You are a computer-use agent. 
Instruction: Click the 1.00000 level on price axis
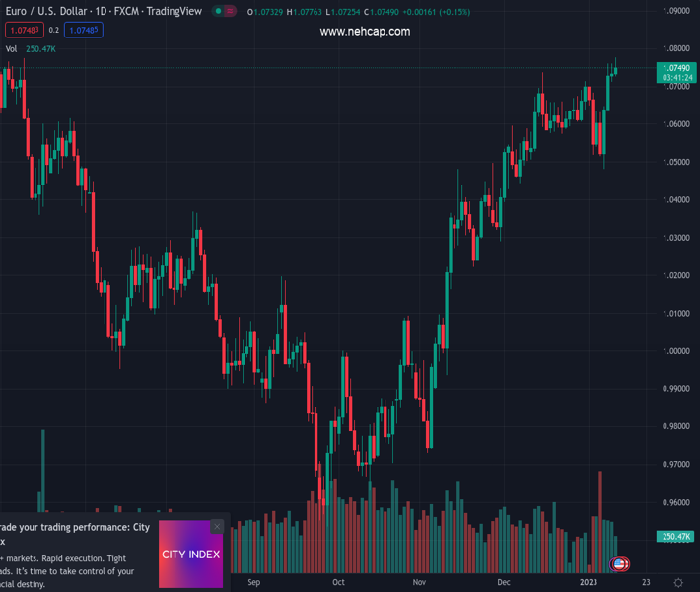click(675, 351)
